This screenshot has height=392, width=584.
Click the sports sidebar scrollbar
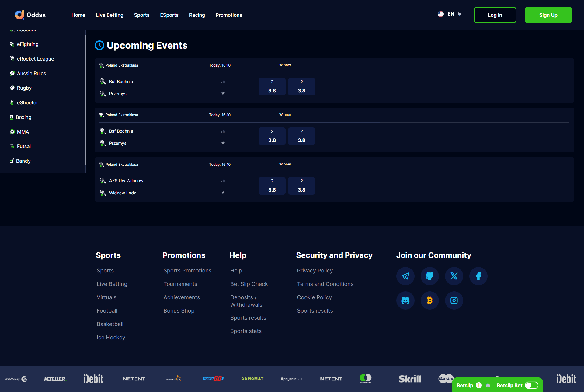click(x=85, y=100)
